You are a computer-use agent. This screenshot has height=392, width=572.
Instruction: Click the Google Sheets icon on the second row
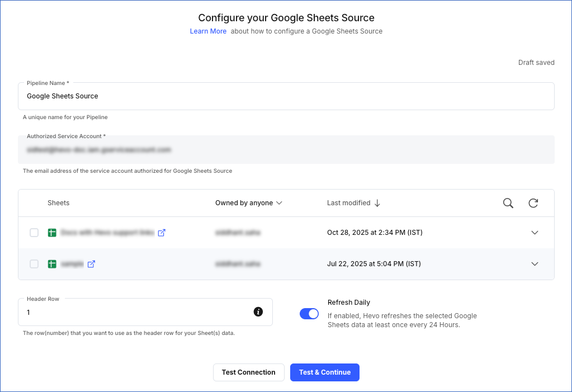pos(51,263)
